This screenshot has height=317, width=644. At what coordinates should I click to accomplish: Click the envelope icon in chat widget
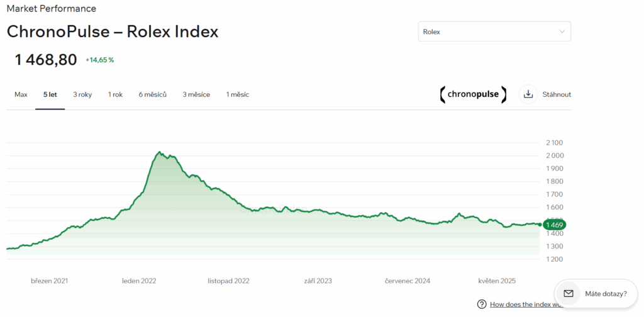click(x=569, y=293)
